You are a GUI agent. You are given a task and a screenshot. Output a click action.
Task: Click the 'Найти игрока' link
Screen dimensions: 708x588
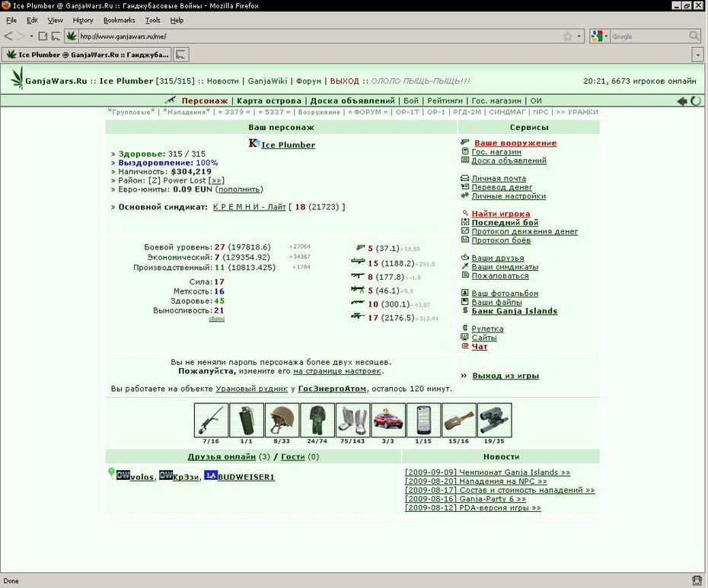(501, 214)
